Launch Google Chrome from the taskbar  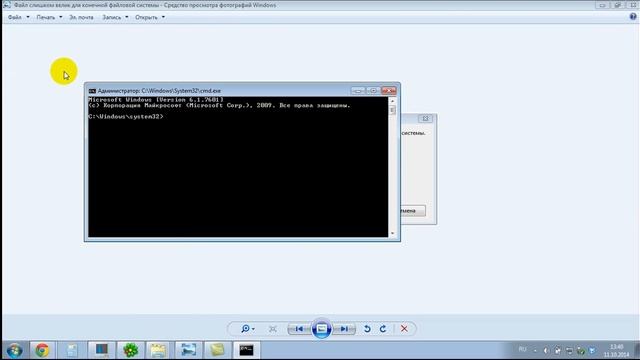click(x=42, y=350)
